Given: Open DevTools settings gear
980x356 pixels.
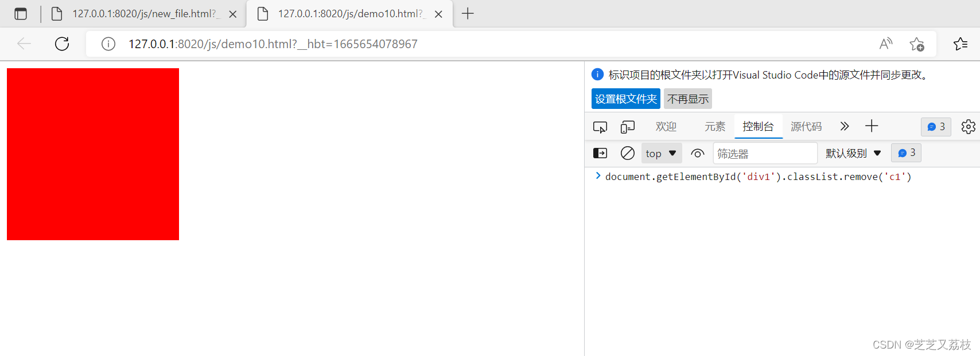Looking at the screenshot, I should coord(969,127).
